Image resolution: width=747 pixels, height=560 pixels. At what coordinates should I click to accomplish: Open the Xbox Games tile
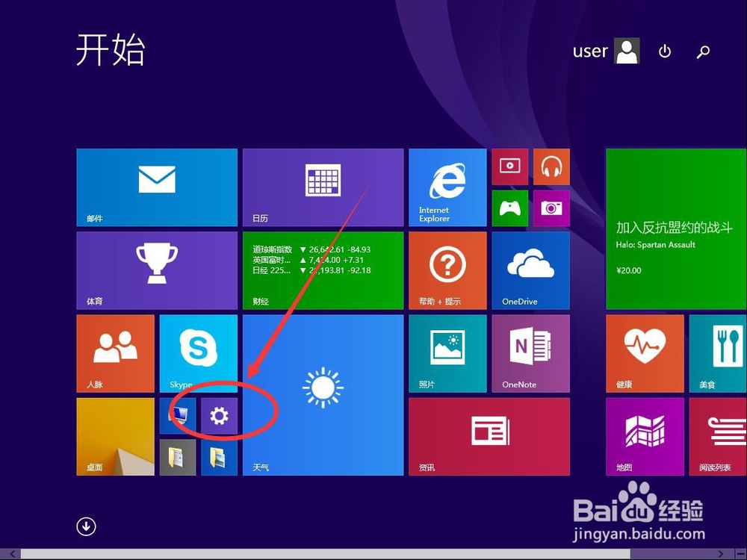pos(509,208)
